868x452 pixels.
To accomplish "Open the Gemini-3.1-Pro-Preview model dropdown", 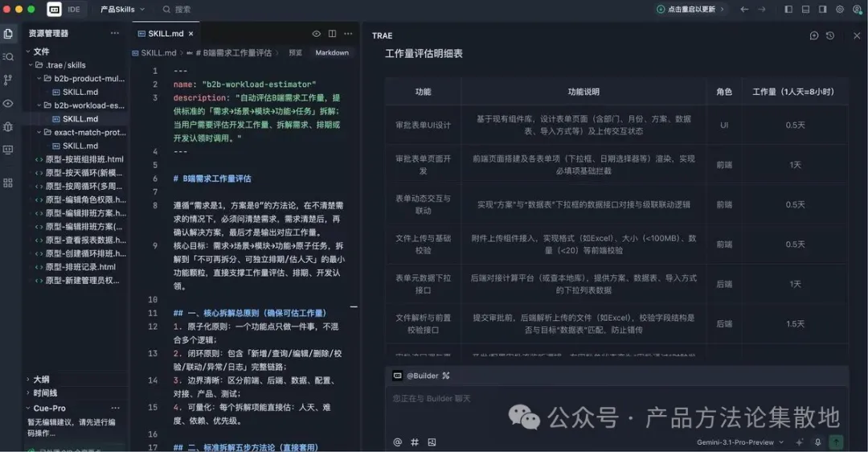I will coord(740,442).
